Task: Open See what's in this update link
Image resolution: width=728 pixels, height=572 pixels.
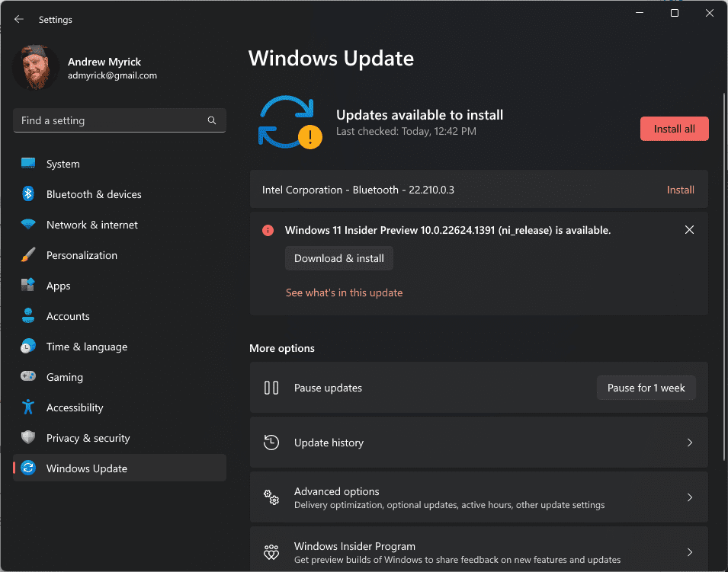Action: click(x=344, y=292)
